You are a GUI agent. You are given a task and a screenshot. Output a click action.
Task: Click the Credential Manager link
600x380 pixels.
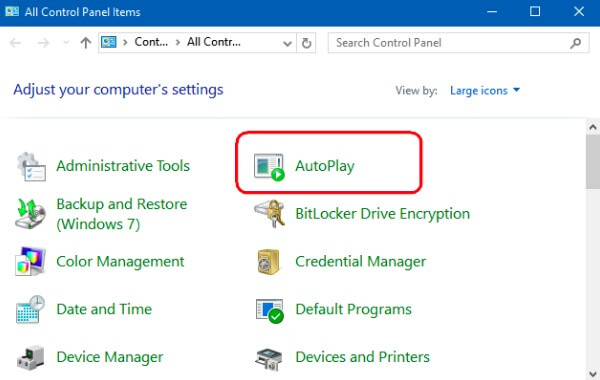click(360, 262)
